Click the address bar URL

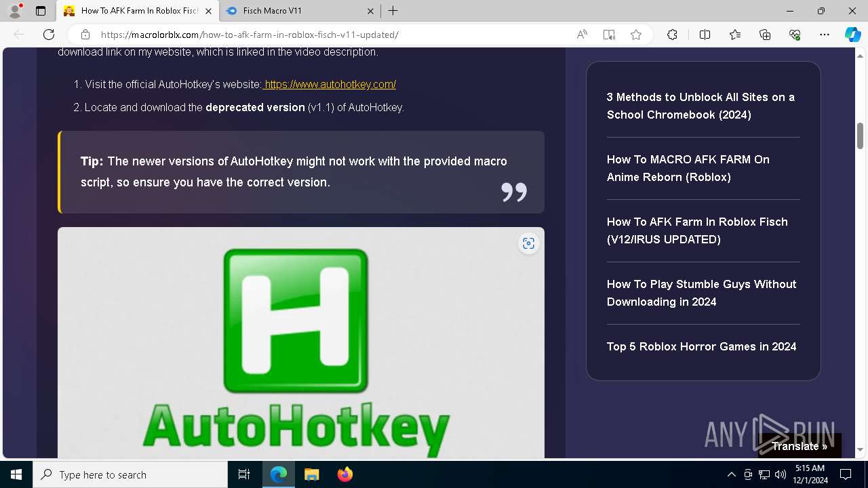coord(250,35)
